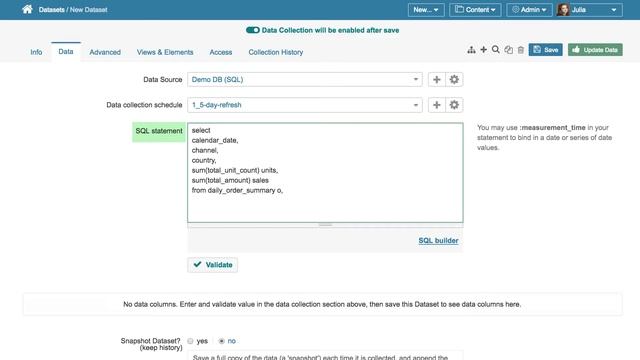Open the Views & Elements tab
The height and width of the screenshot is (360, 640).
click(165, 52)
